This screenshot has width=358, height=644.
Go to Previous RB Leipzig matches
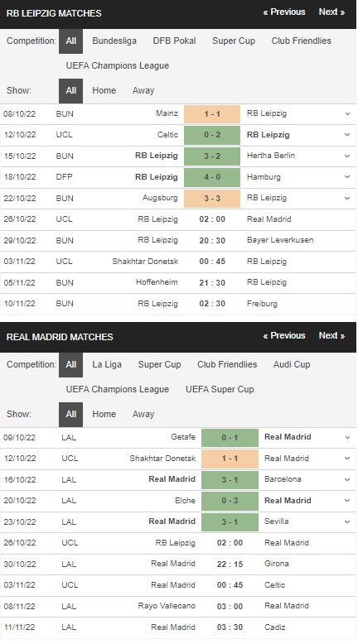pos(284,12)
